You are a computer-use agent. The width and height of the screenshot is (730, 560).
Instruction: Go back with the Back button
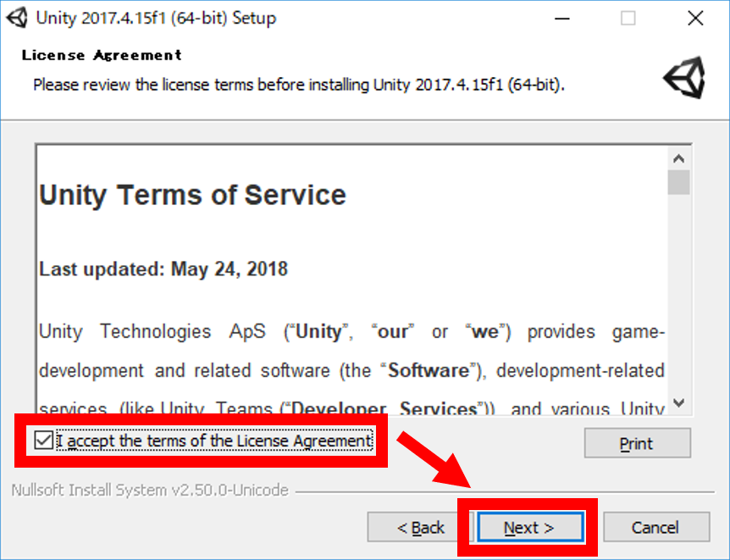click(421, 528)
